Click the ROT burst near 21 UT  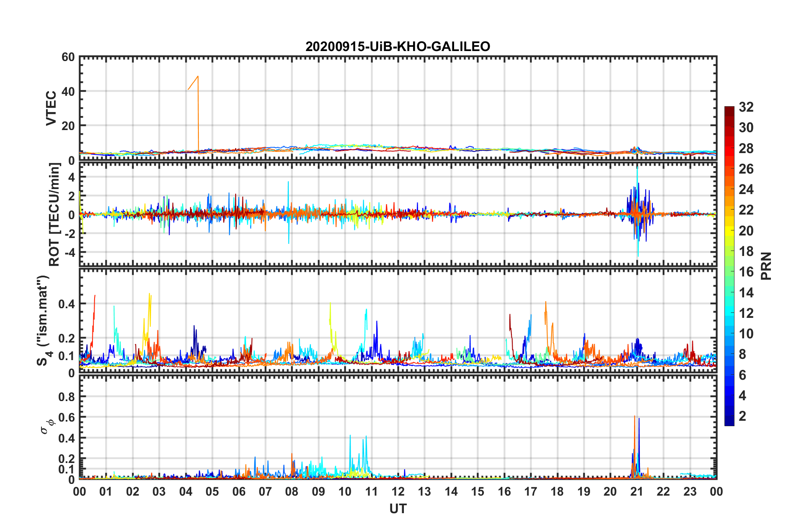coord(639,212)
